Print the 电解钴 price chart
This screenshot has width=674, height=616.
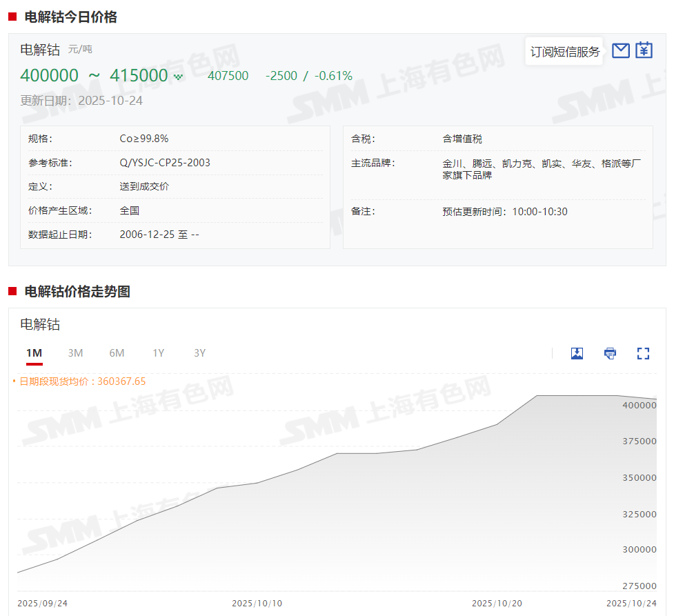610,353
